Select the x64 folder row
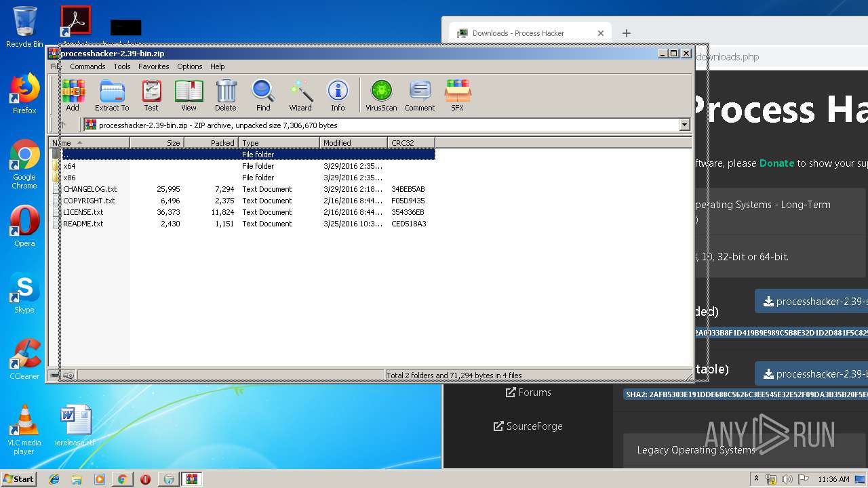Screen dimensions: 868x488 coord(243,166)
